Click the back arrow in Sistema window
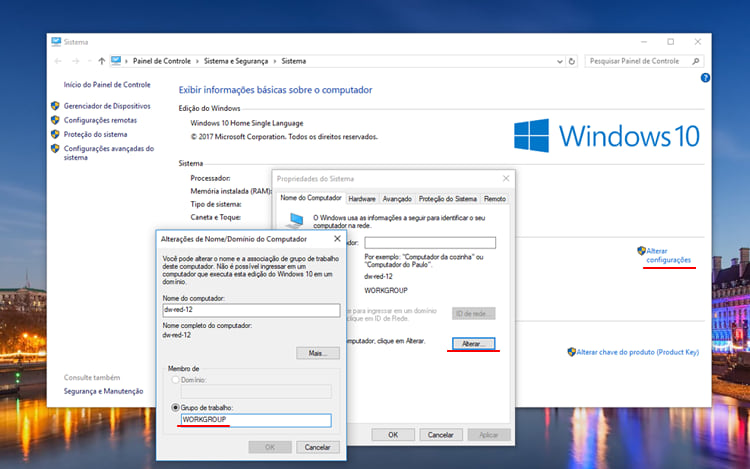This screenshot has height=469, width=750. click(58, 61)
